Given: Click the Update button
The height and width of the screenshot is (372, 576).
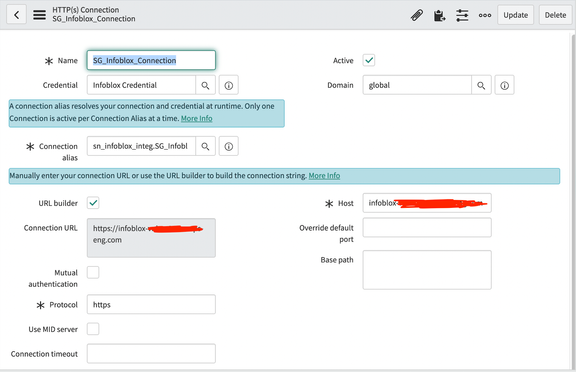Looking at the screenshot, I should [x=515, y=15].
